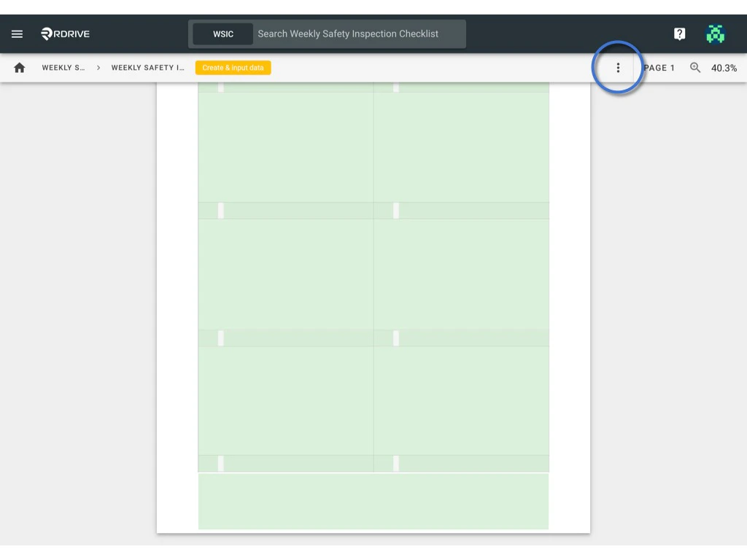This screenshot has width=747, height=560.
Task: Click the home breadcrumb icon
Action: pyautogui.click(x=19, y=67)
